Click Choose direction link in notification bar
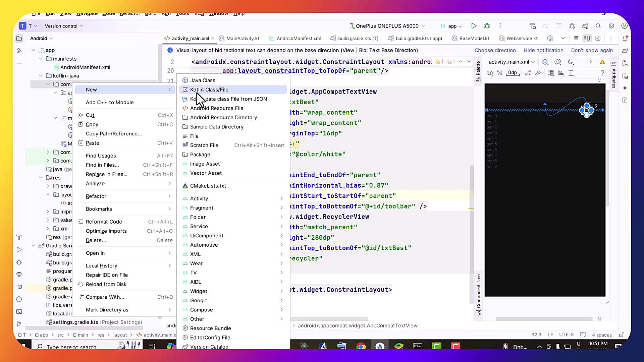Viewport: 644px width, 362px height. click(495, 50)
